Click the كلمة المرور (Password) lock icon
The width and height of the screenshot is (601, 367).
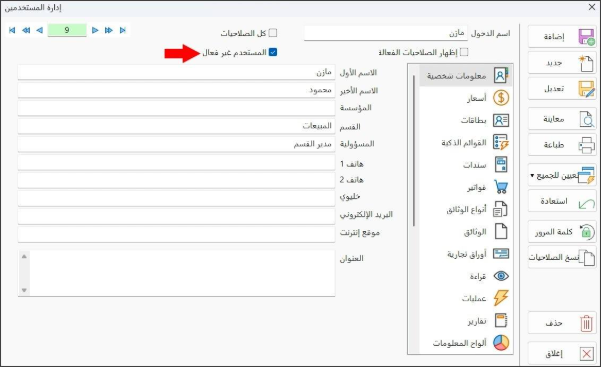click(586, 232)
